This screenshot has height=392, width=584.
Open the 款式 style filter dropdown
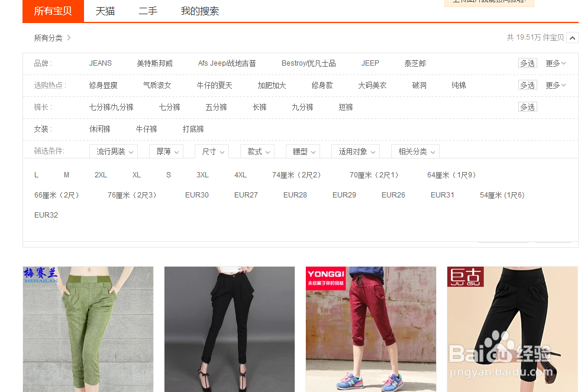(x=257, y=151)
